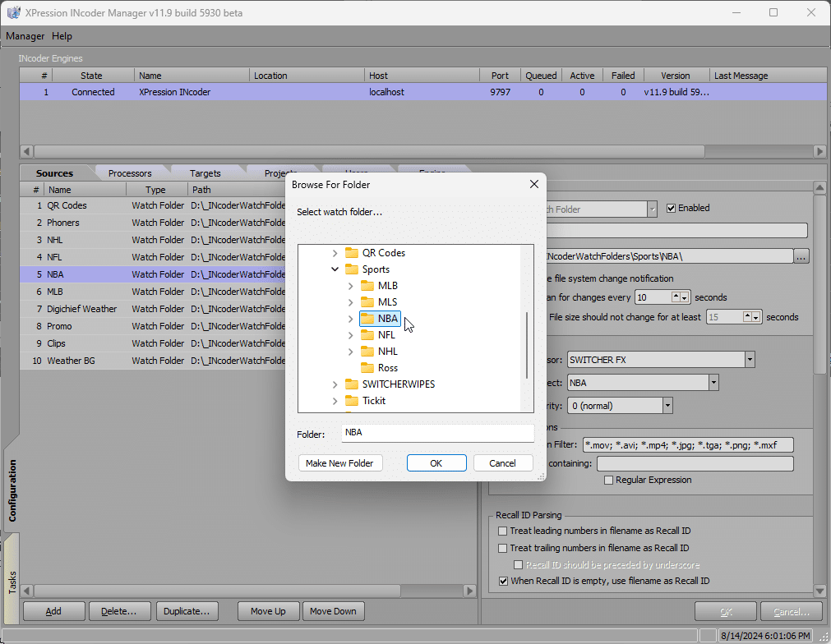Viewport: 831px width, 644px height.
Task: Click the Folder name input field
Action: click(x=437, y=433)
